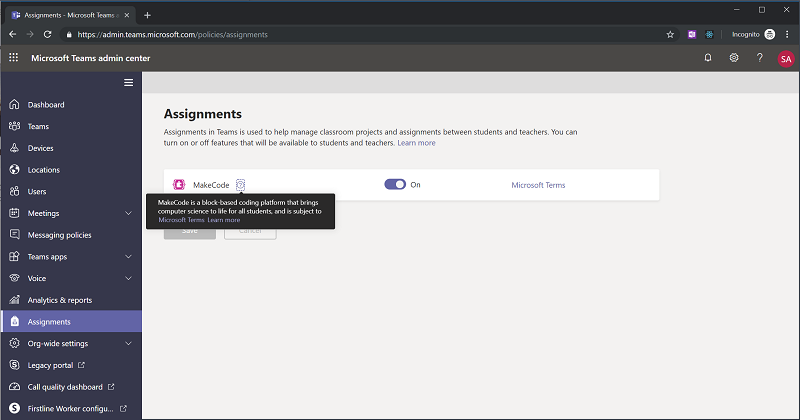This screenshot has width=800, height=420.
Task: Click the MakeCode info help icon
Action: click(240, 185)
